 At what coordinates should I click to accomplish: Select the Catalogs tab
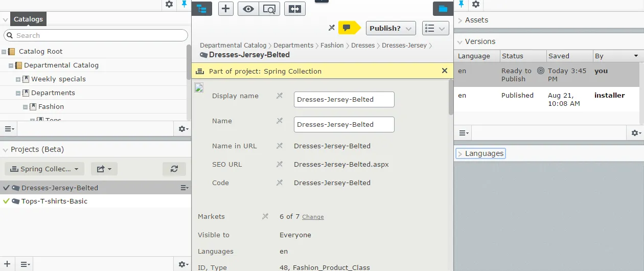(28, 19)
